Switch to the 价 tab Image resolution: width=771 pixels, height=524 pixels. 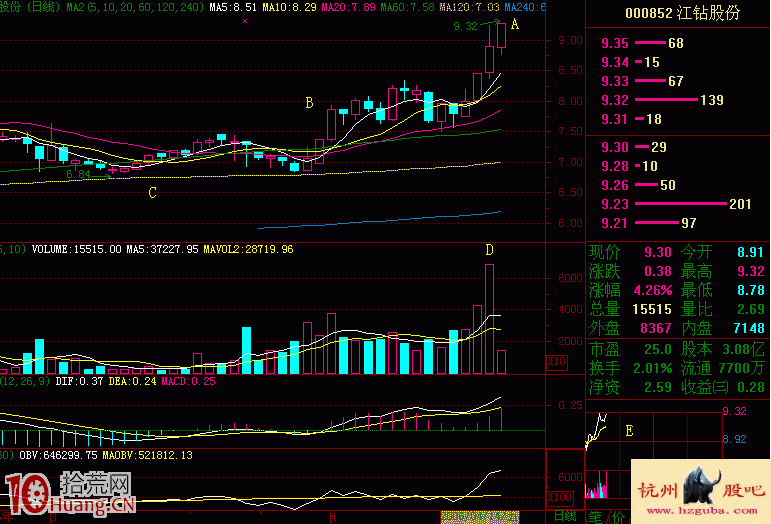click(x=618, y=517)
